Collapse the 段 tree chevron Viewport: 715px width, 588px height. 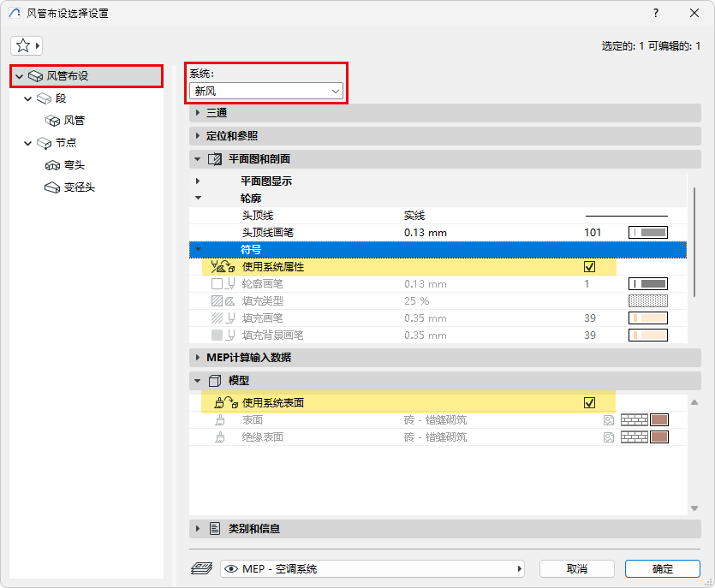coord(27,98)
